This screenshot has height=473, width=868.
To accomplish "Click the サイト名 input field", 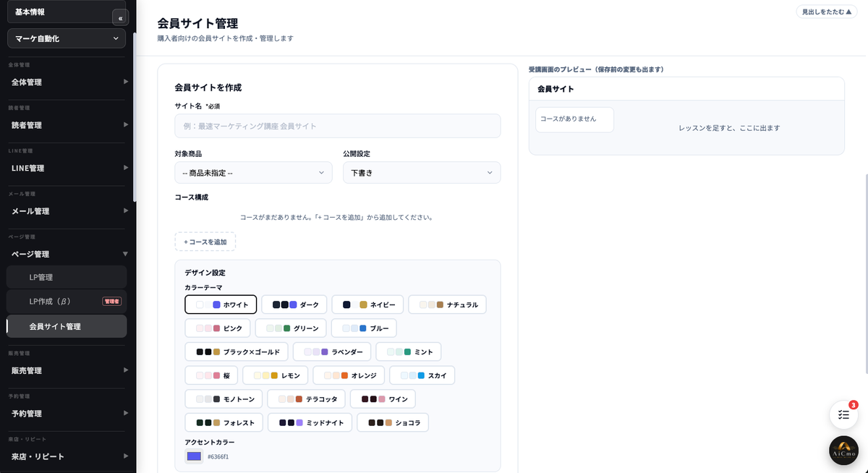I will 337,126.
